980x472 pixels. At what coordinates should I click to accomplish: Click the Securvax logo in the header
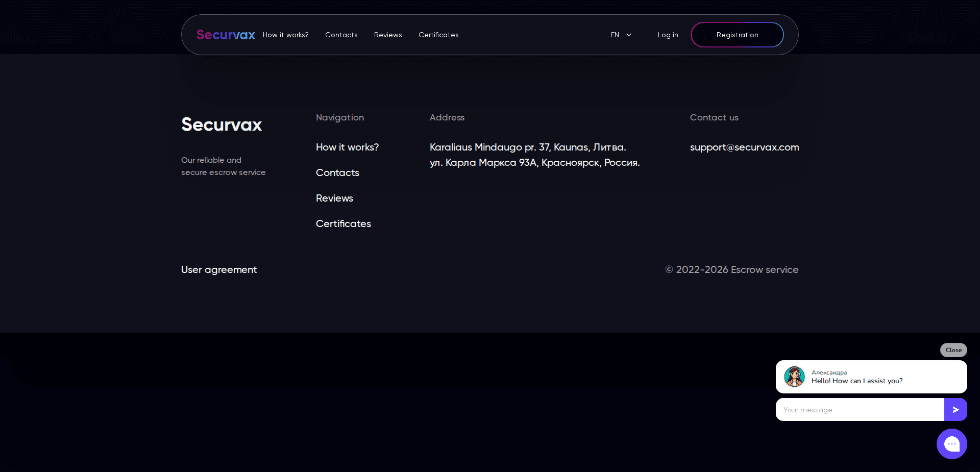pos(225,35)
